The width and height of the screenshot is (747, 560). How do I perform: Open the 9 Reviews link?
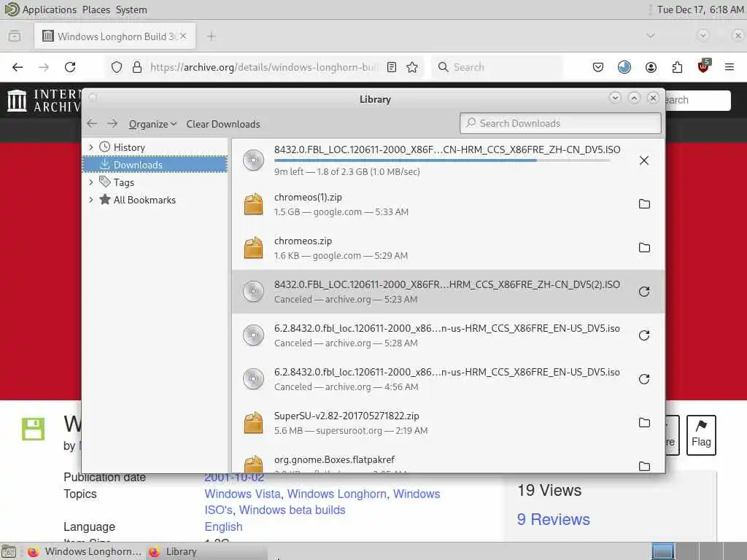pyautogui.click(x=553, y=519)
